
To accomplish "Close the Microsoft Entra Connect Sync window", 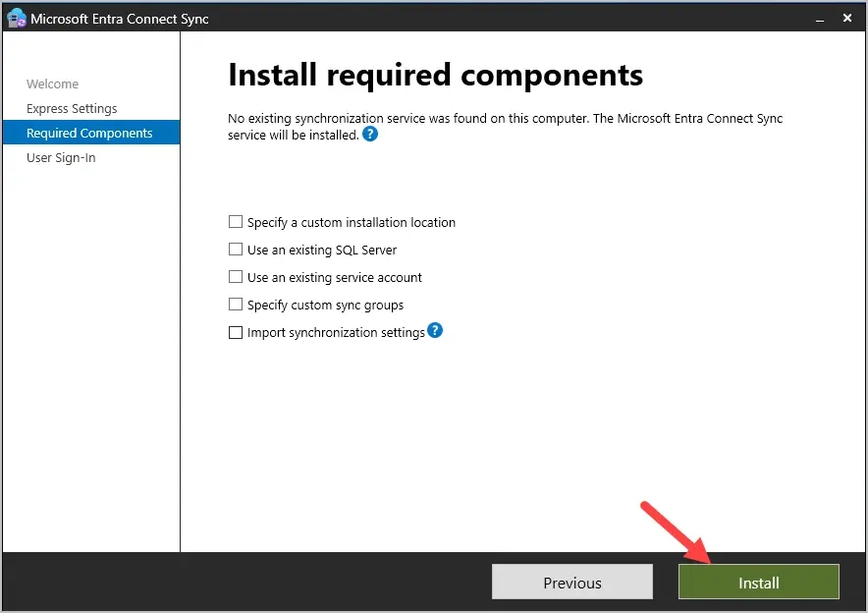I will pos(846,17).
